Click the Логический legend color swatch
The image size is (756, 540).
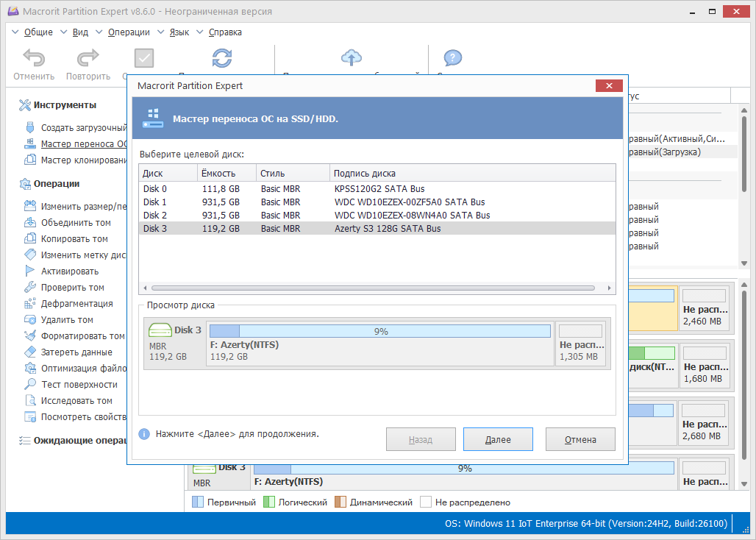coord(269,502)
